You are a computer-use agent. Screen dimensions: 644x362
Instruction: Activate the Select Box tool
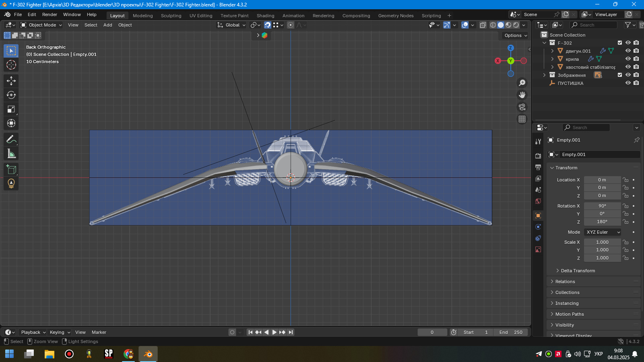(11, 51)
